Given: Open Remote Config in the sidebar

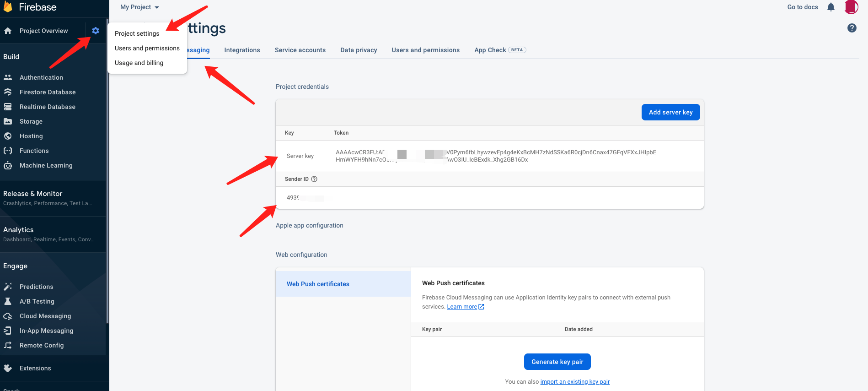Looking at the screenshot, I should (42, 345).
